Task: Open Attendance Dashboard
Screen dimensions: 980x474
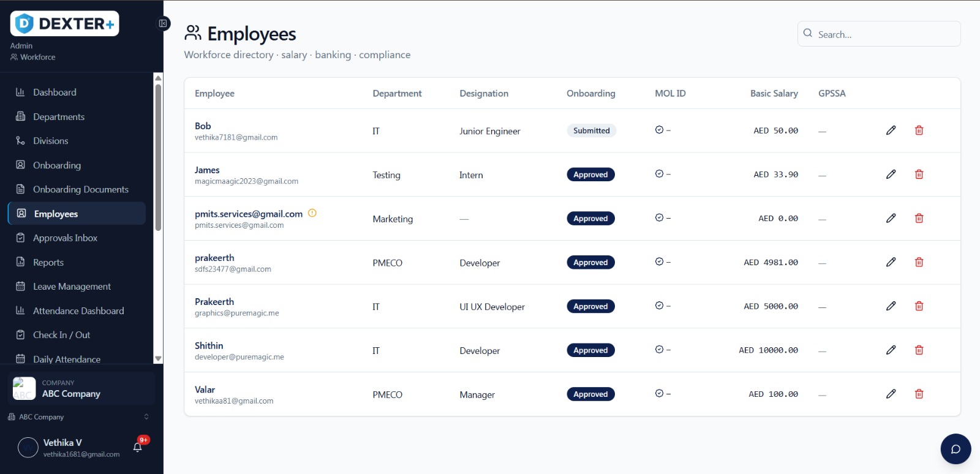Action: coord(77,310)
